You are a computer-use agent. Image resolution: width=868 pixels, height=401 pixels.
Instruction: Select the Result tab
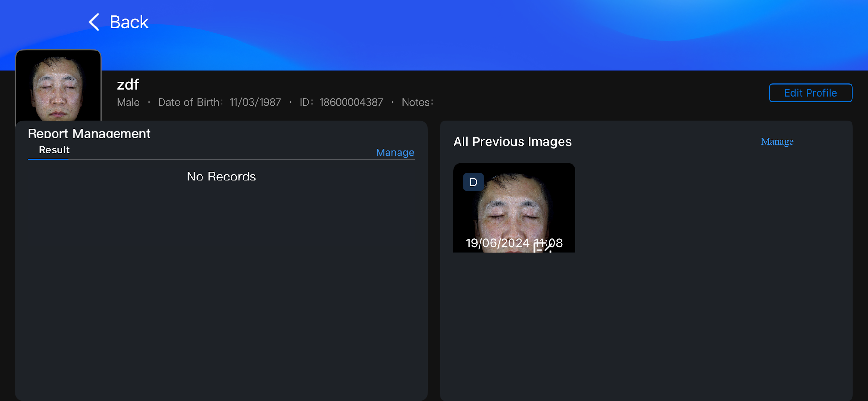coord(54,150)
